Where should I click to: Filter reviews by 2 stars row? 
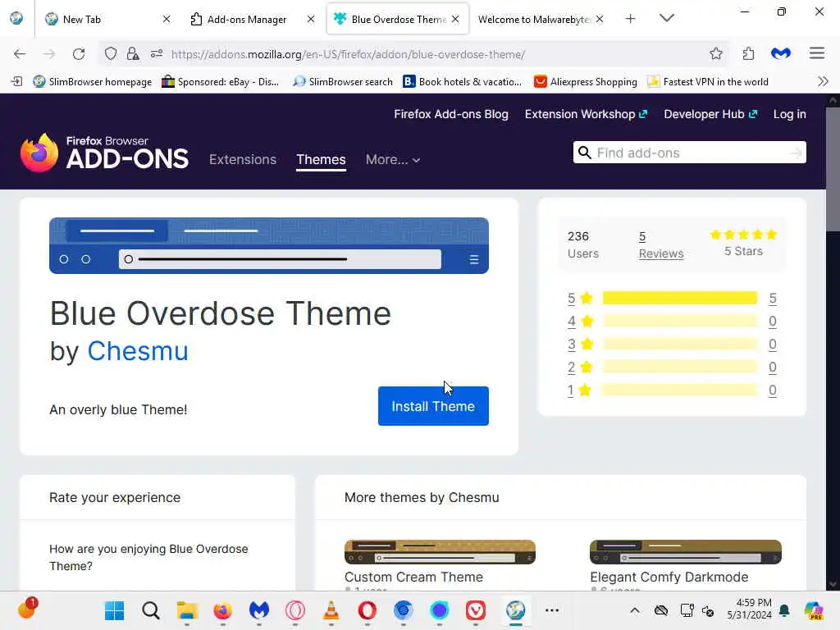click(x=672, y=367)
